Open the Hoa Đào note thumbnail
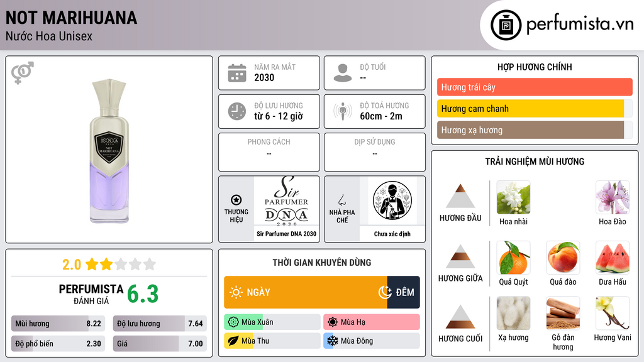Screen dimensions: 644x362 [x=613, y=197]
